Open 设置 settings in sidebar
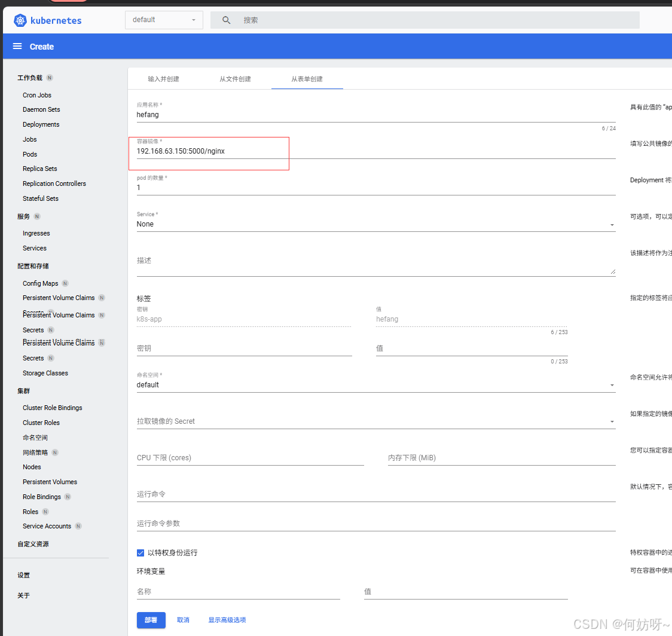The width and height of the screenshot is (672, 636). coord(23,575)
